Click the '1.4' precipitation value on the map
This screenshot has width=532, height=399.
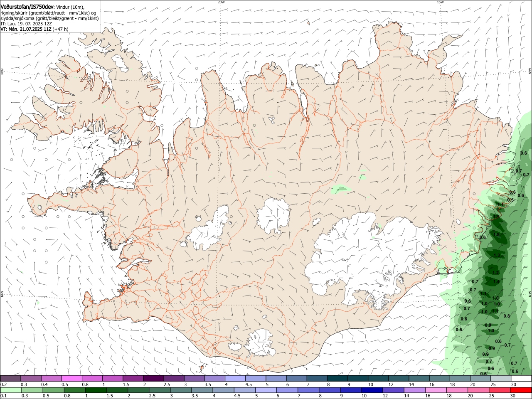[x=496, y=281]
